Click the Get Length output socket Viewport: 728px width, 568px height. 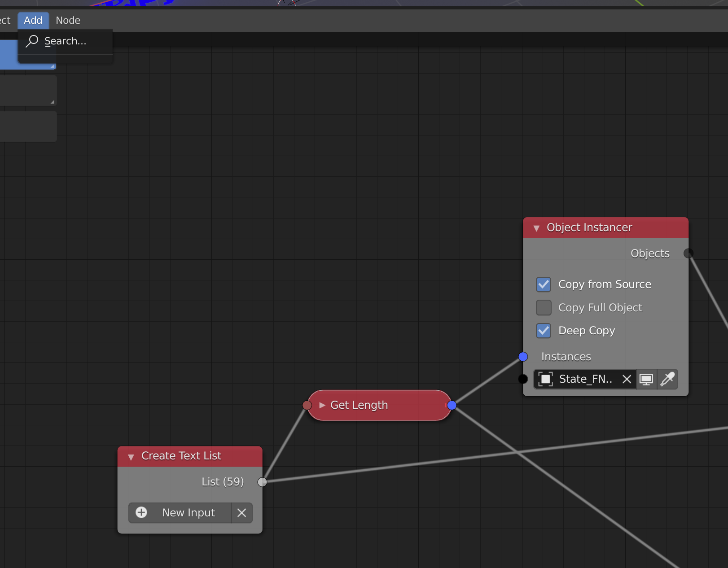click(453, 405)
